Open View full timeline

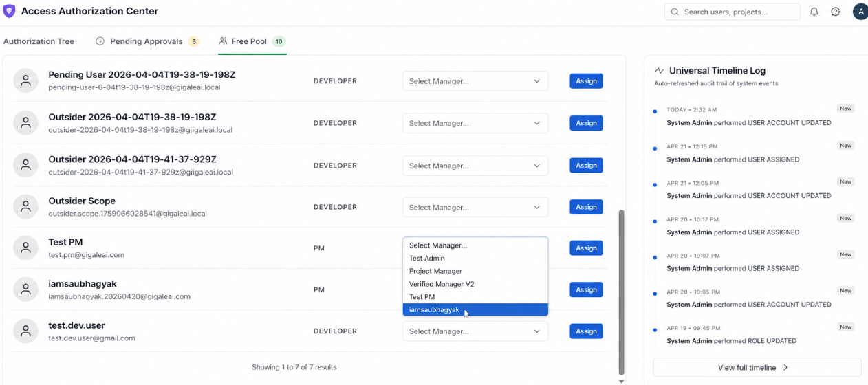point(757,368)
